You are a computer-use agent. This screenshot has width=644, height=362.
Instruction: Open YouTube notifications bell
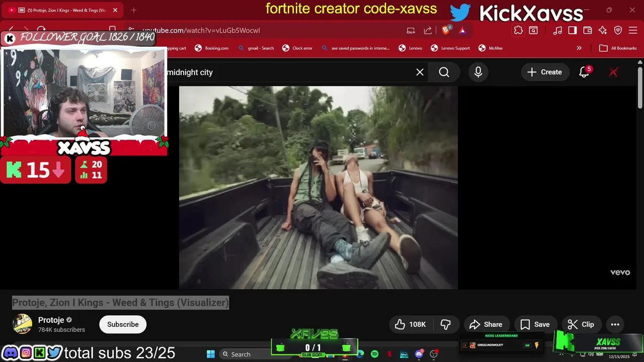(584, 72)
